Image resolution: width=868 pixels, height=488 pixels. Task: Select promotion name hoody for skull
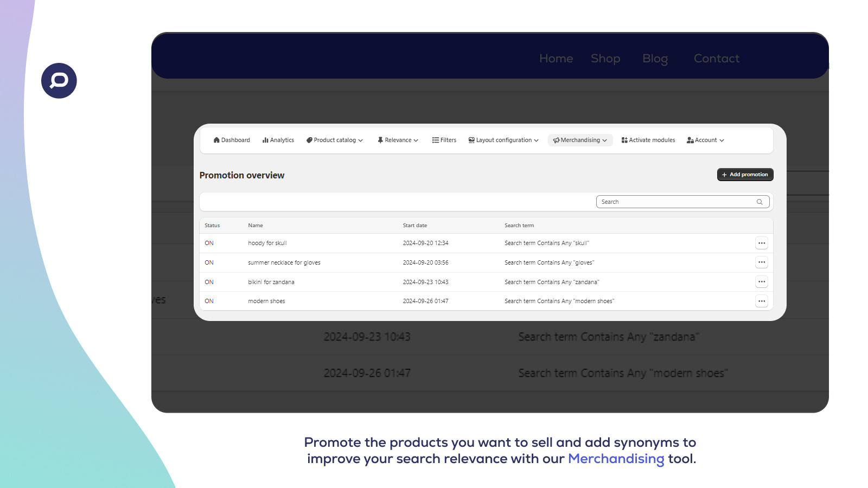tap(267, 243)
